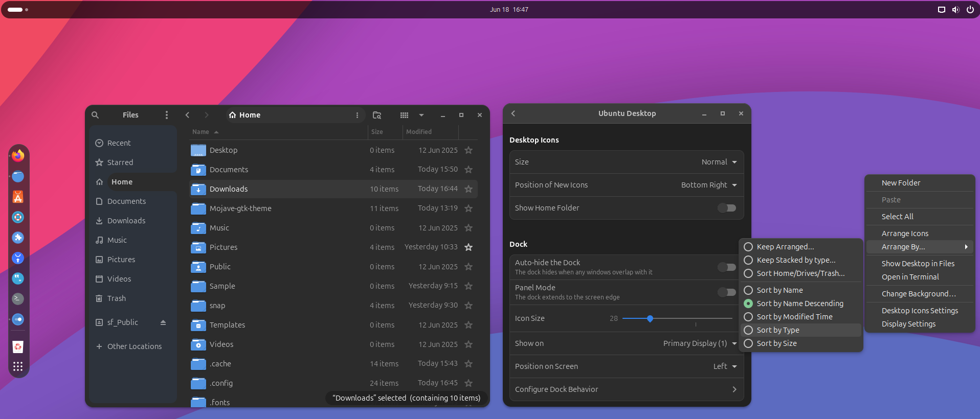Open the Trash icon in dock
This screenshot has height=419, width=980.
[18, 347]
